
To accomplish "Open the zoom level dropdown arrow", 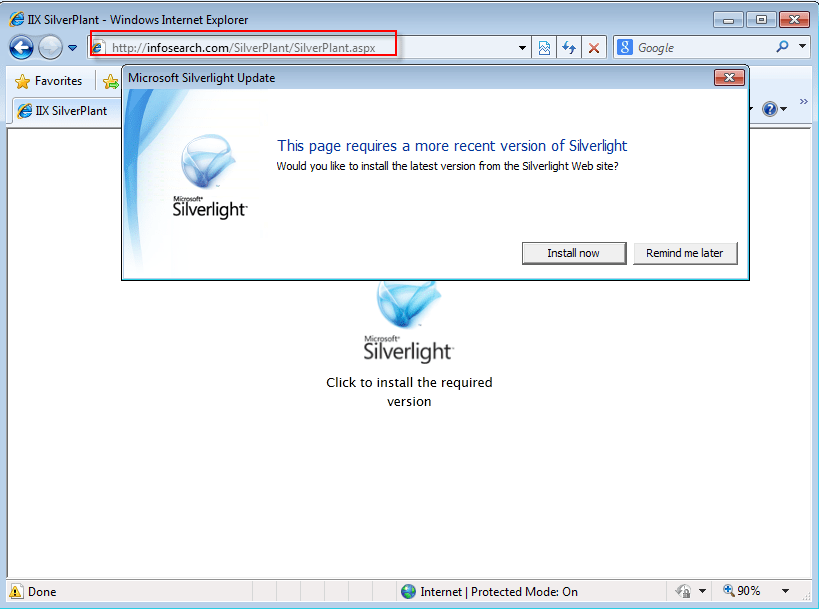I will point(785,591).
